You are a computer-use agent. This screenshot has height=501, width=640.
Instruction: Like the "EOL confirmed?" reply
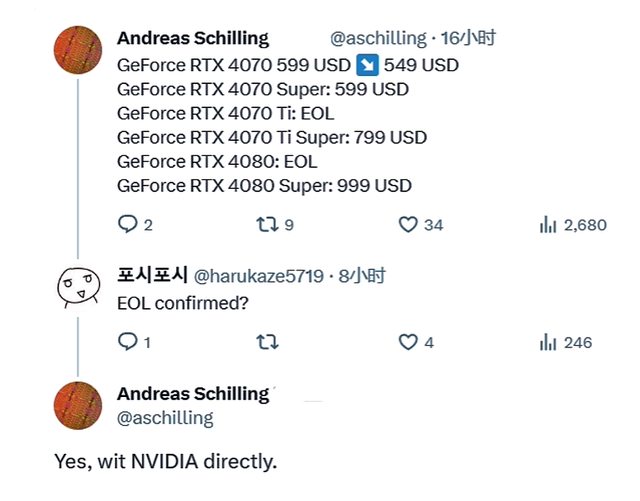coord(407,342)
